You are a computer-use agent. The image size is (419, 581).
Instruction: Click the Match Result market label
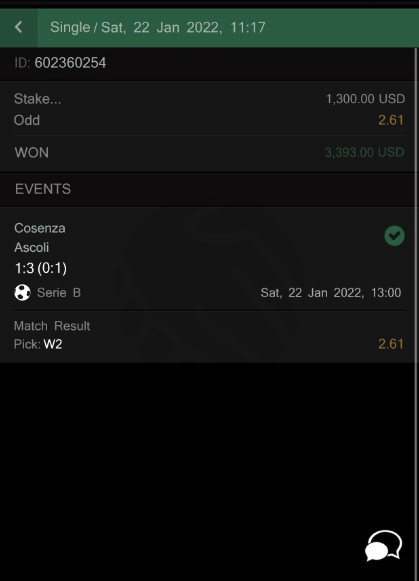tap(52, 326)
